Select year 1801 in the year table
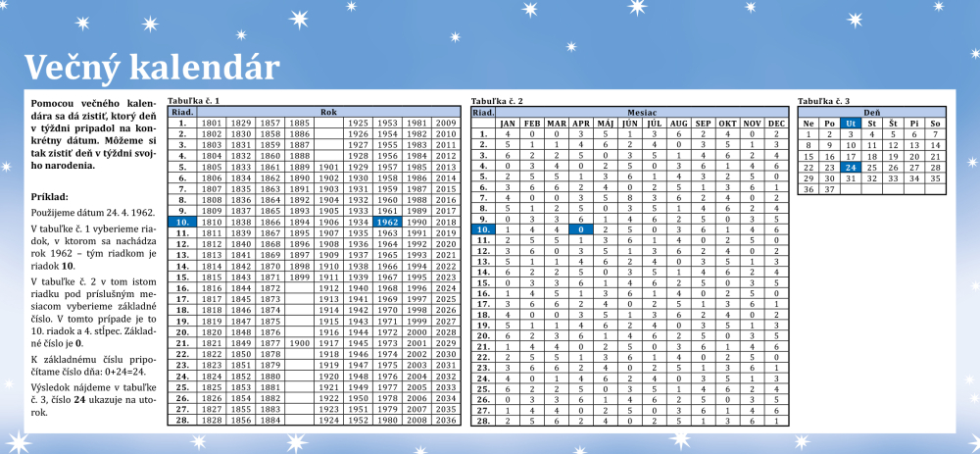Screen dimensions: 980x454 [212, 123]
